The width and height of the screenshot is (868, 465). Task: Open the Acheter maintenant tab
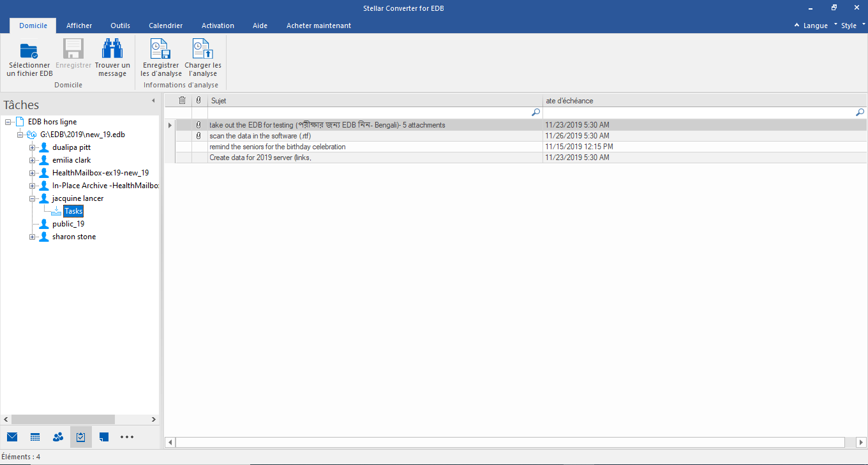point(318,26)
